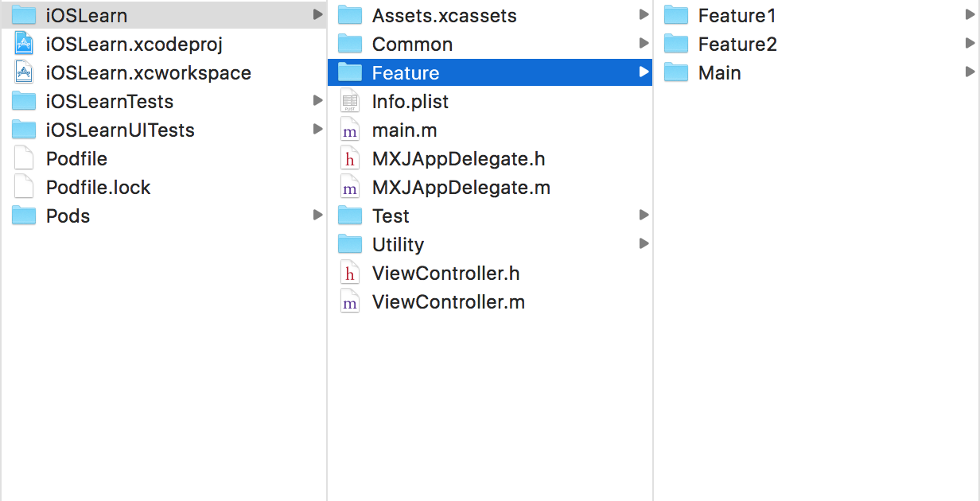Expand the Utility folder arrow
The image size is (980, 501).
point(644,244)
